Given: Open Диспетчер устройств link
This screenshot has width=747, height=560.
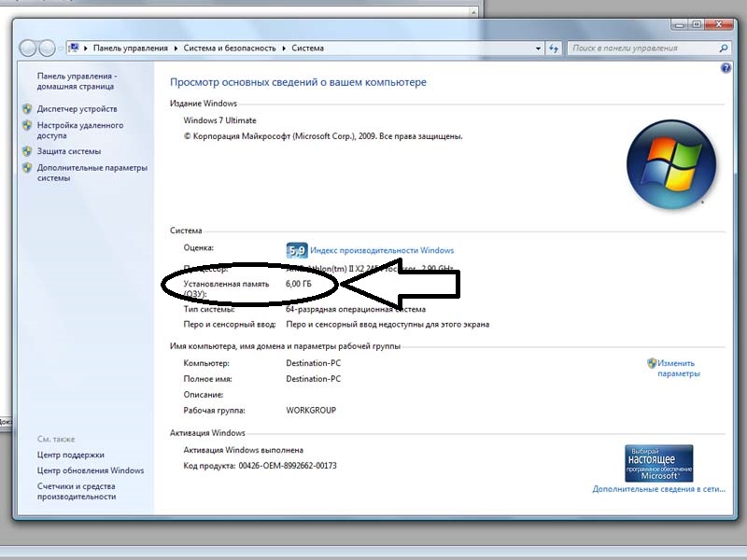Looking at the screenshot, I should point(78,109).
